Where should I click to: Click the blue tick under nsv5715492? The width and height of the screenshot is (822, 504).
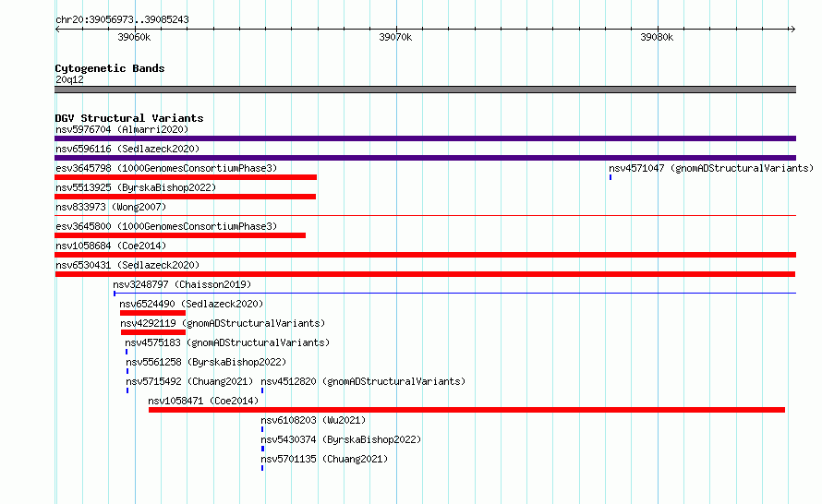pyautogui.click(x=127, y=390)
